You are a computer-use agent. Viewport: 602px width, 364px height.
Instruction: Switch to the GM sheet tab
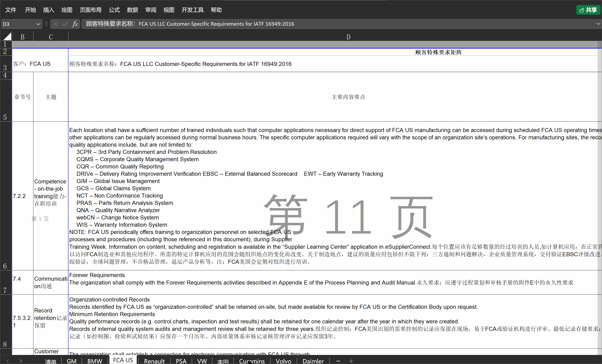point(71,361)
